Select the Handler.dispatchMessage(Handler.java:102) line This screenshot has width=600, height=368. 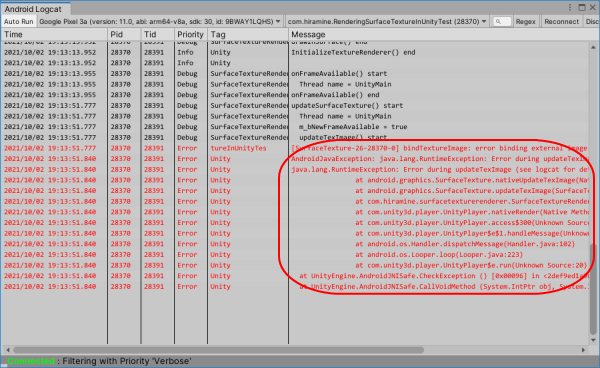click(465, 244)
